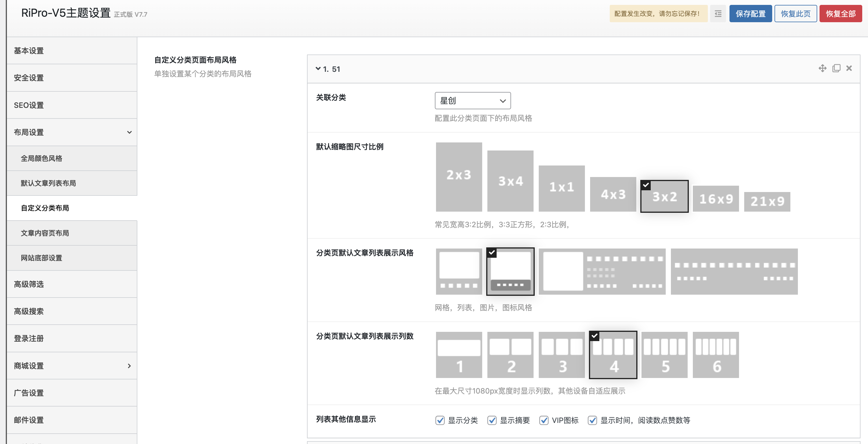Open 登录注册 settings
This screenshot has height=444, width=868.
72,338
